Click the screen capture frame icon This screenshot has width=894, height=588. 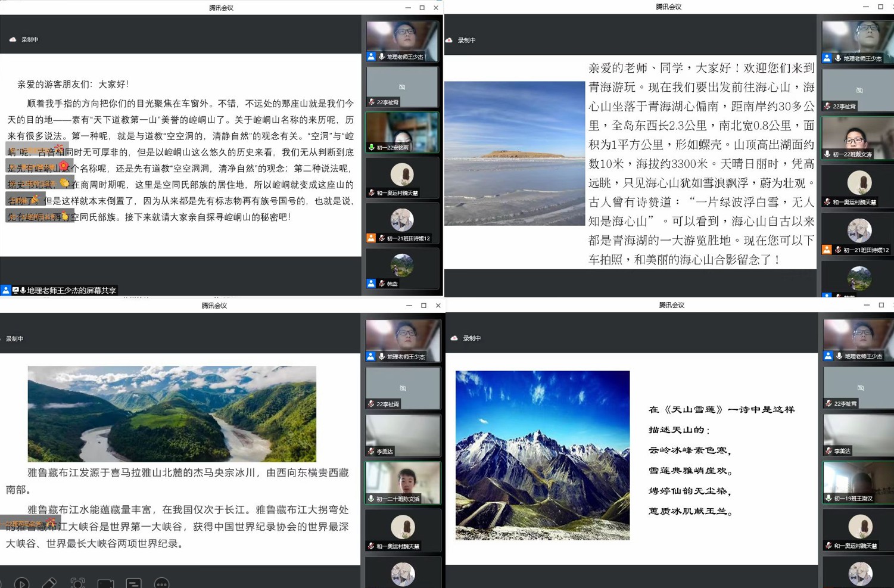[77, 583]
